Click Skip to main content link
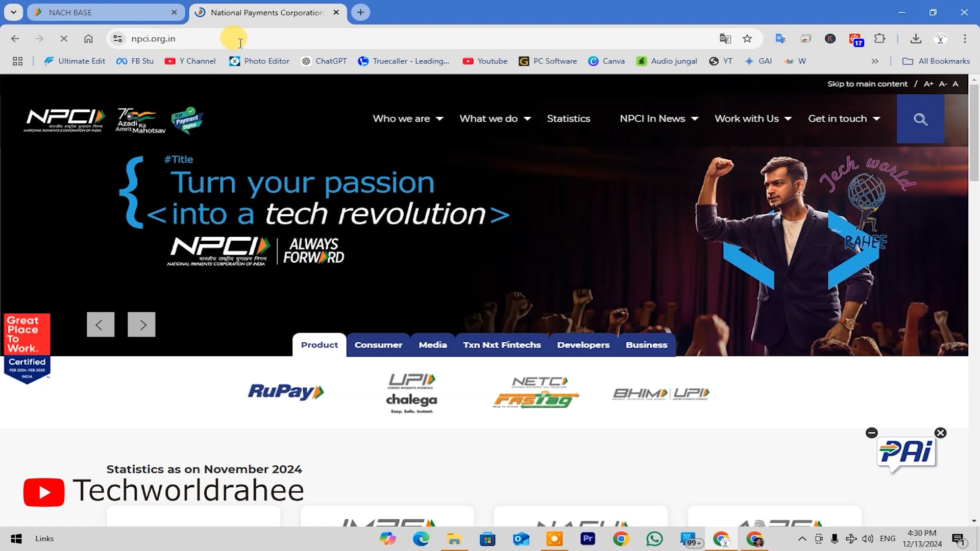Viewport: 980px width, 551px height. [x=867, y=84]
